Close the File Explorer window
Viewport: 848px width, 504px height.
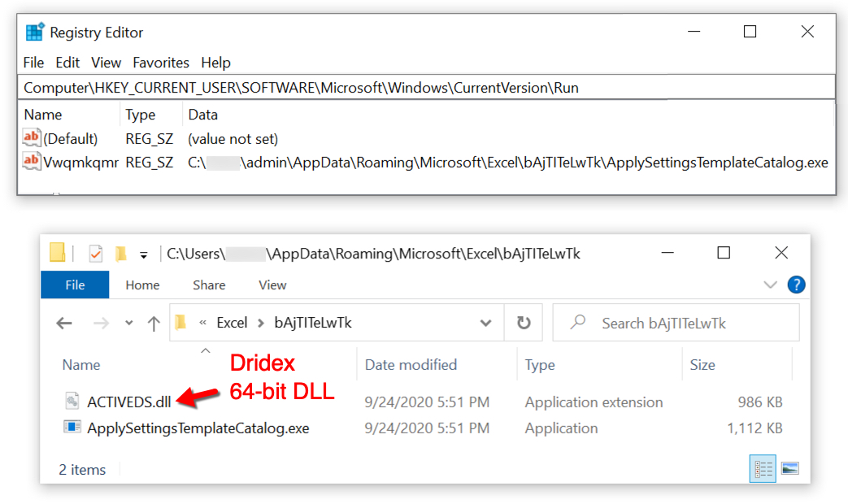pyautogui.click(x=781, y=253)
